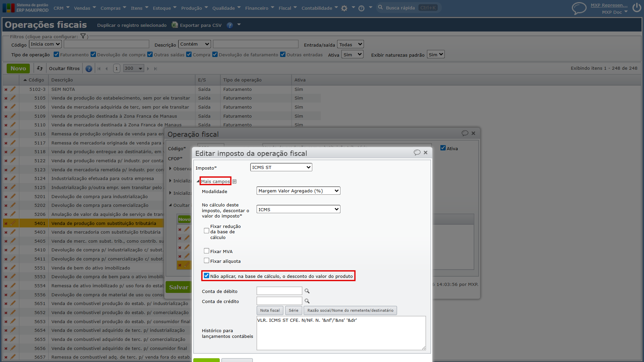The height and width of the screenshot is (362, 644).
Task: Open the Estoque menu
Action: (x=164, y=8)
